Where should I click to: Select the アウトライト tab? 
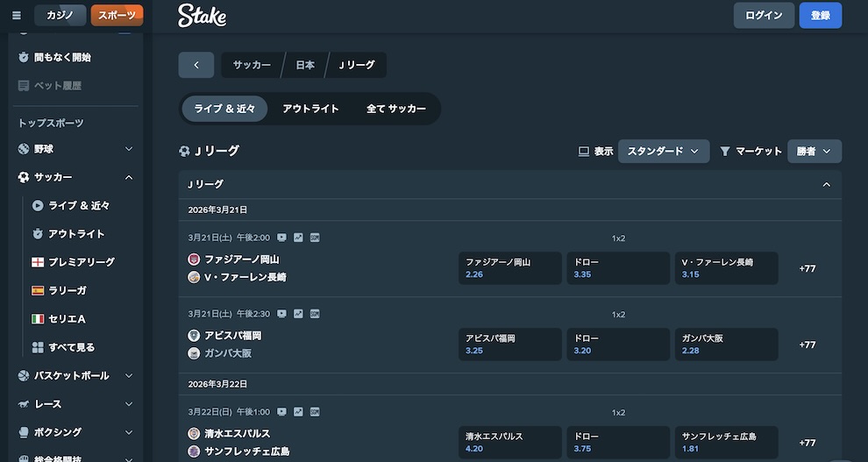coord(310,109)
